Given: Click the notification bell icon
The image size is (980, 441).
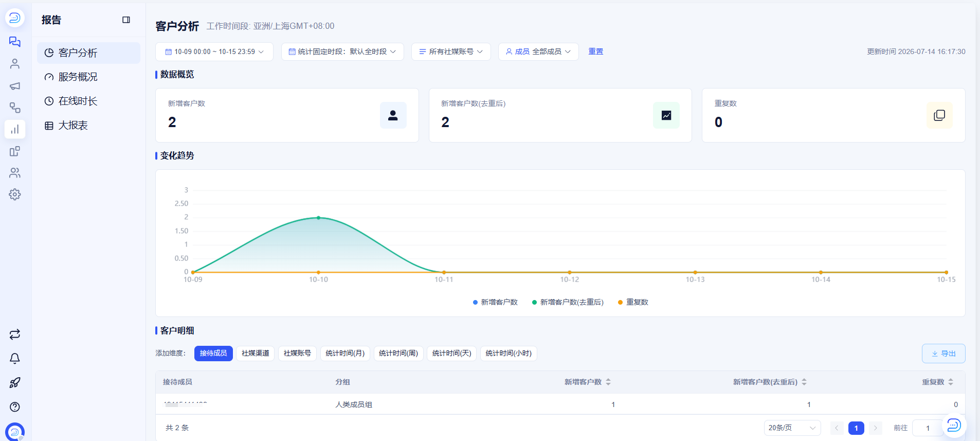Looking at the screenshot, I should 15,359.
